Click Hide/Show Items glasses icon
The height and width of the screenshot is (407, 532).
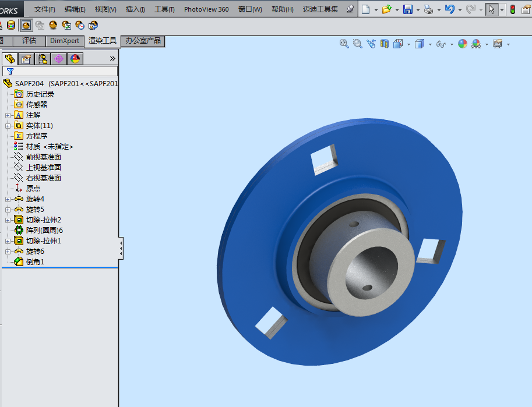[441, 44]
